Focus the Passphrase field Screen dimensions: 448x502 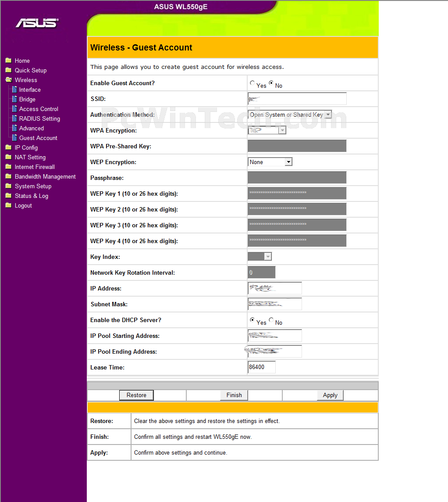point(297,177)
